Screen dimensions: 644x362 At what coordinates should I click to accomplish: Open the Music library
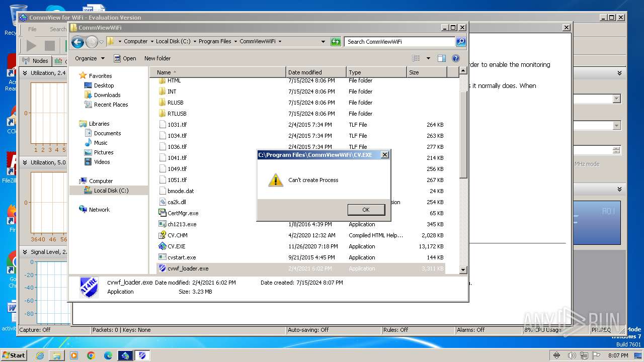tap(100, 143)
